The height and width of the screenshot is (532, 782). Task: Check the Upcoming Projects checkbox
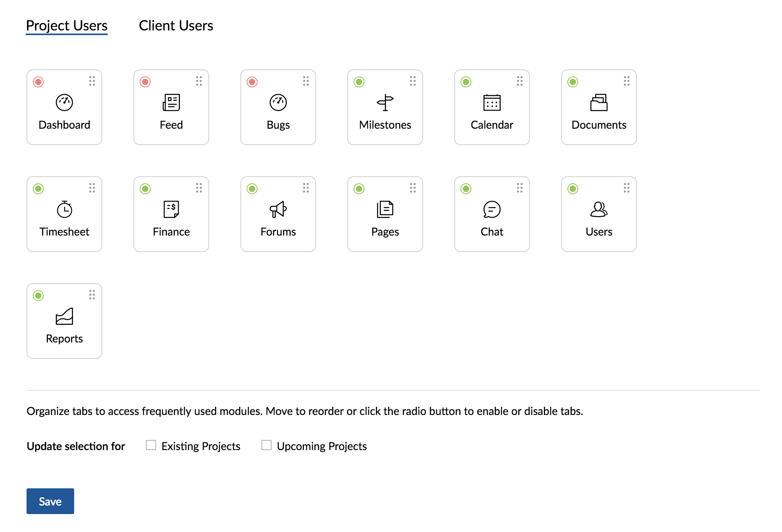point(267,445)
